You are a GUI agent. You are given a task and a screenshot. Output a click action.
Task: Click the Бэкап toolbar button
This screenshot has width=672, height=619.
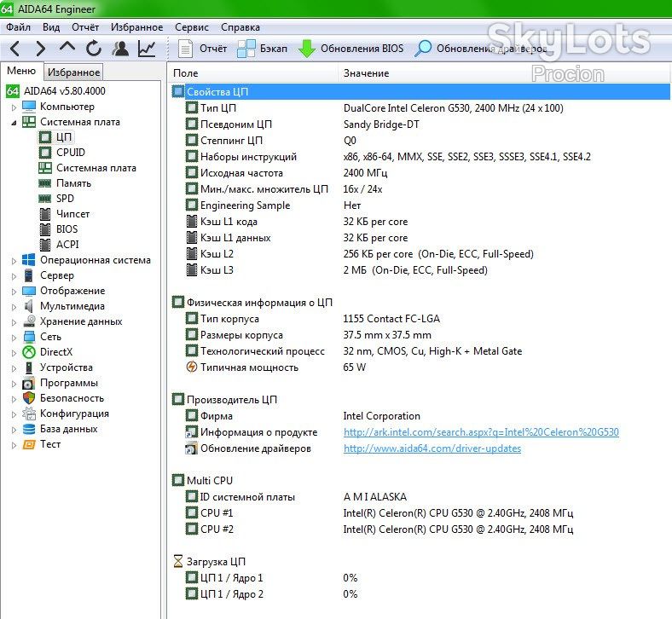tap(263, 49)
